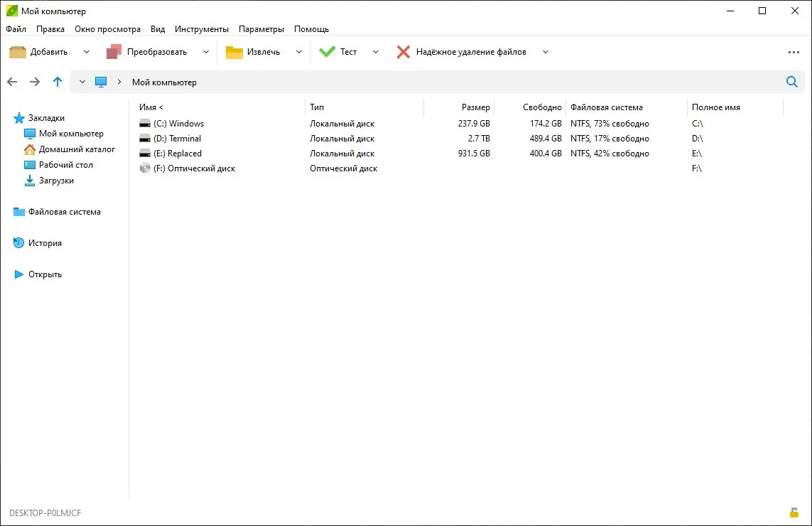Viewport: 812px width, 526px height.
Task: Click the Extract folder icon
Action: coord(234,52)
